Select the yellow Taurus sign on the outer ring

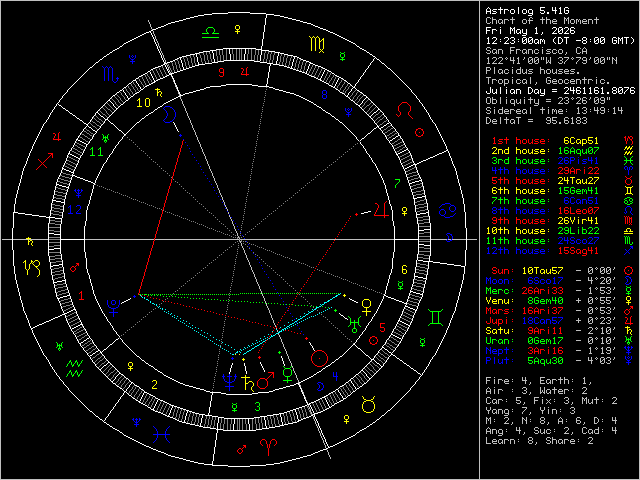coord(368,404)
